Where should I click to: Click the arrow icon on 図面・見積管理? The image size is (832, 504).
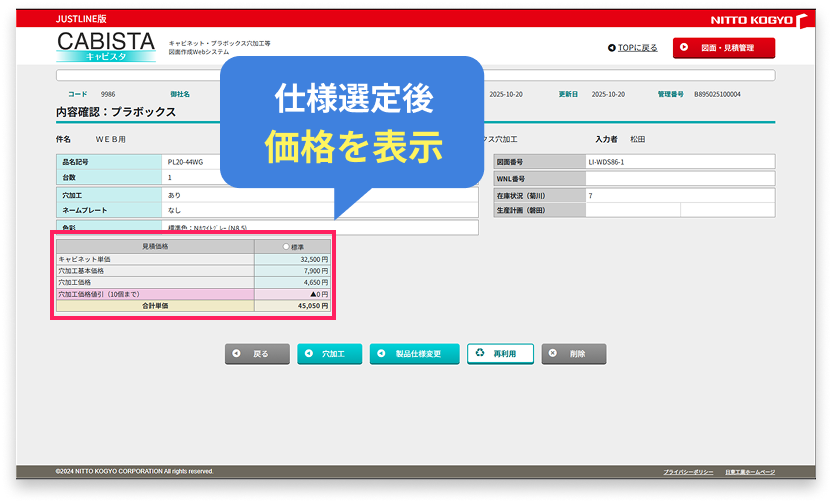pyautogui.click(x=684, y=47)
